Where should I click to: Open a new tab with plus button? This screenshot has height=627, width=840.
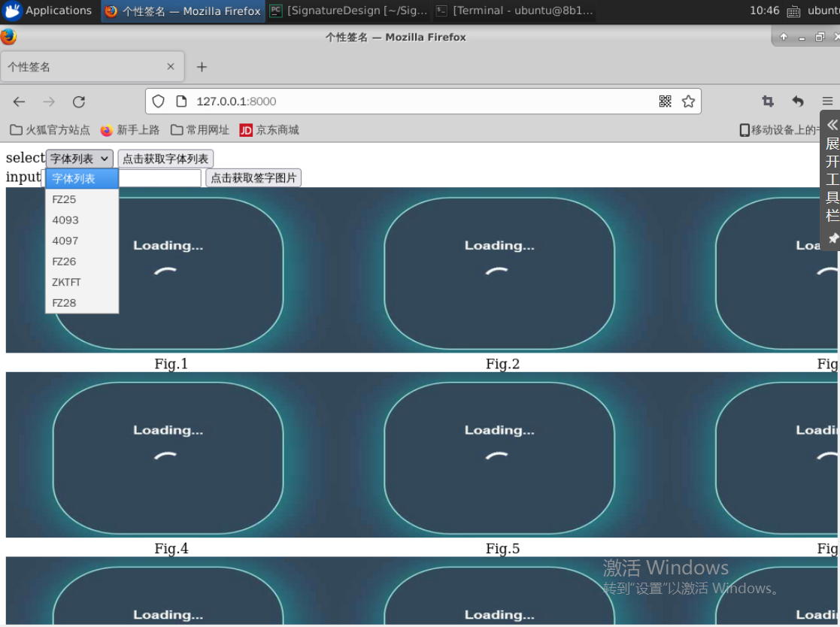[x=202, y=67]
